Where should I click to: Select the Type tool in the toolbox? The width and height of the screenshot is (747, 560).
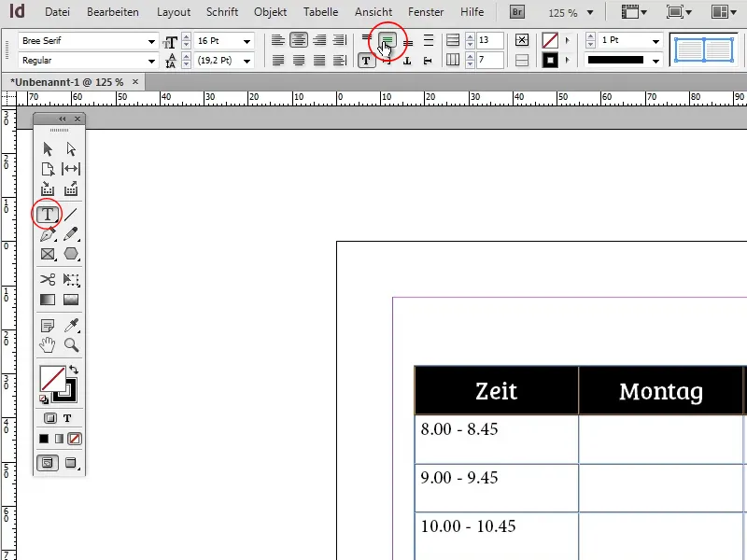click(48, 215)
